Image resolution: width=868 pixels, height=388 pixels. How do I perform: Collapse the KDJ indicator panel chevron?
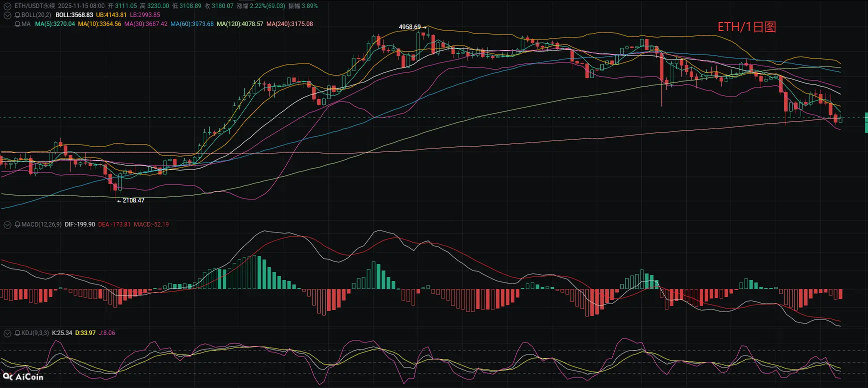[x=7, y=333]
